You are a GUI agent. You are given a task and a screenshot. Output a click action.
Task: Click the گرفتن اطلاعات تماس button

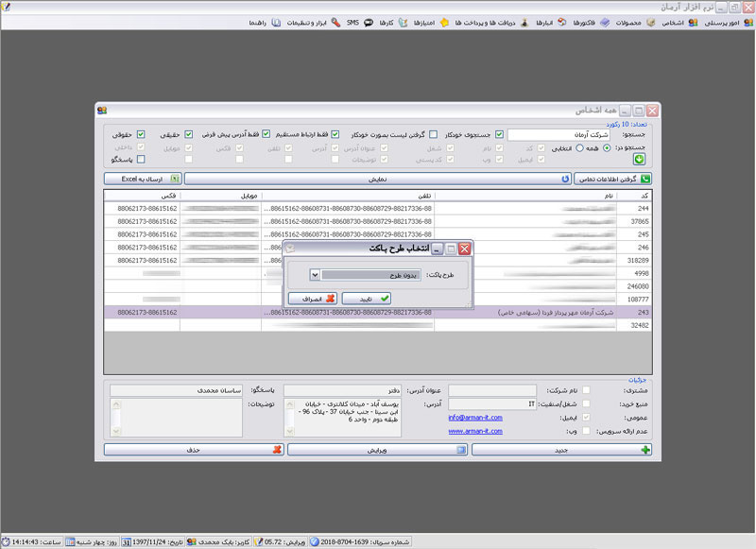[x=612, y=179]
